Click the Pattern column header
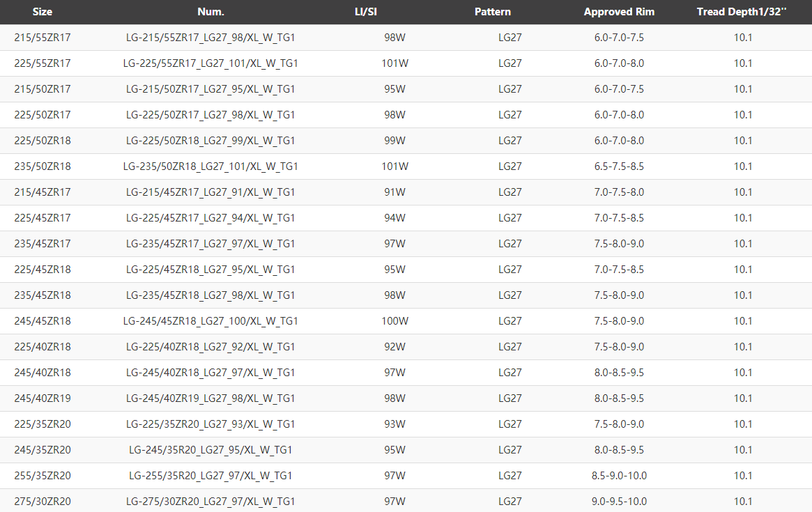 coord(493,12)
